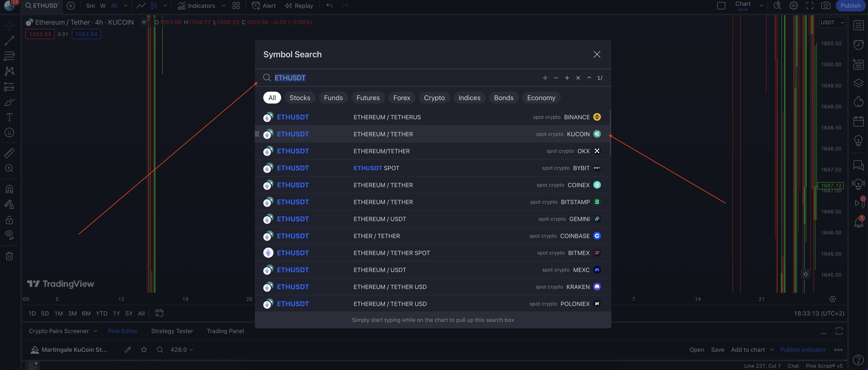
Task: Toggle the magnet mode tool
Action: coord(9,189)
